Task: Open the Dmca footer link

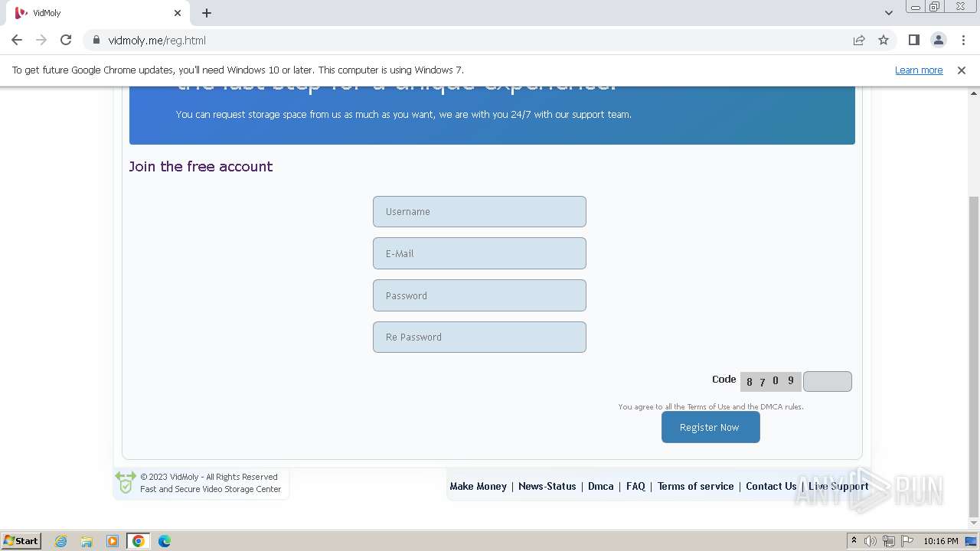Action: click(601, 486)
